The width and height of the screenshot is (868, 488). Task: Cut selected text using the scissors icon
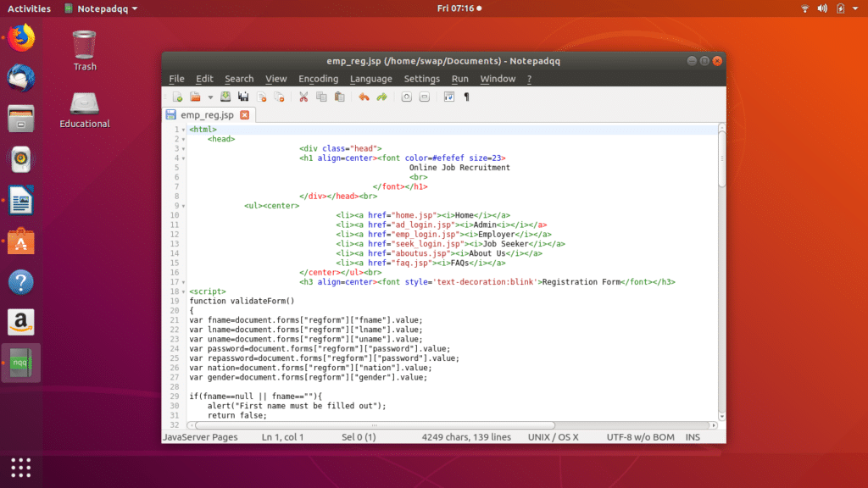pos(303,97)
